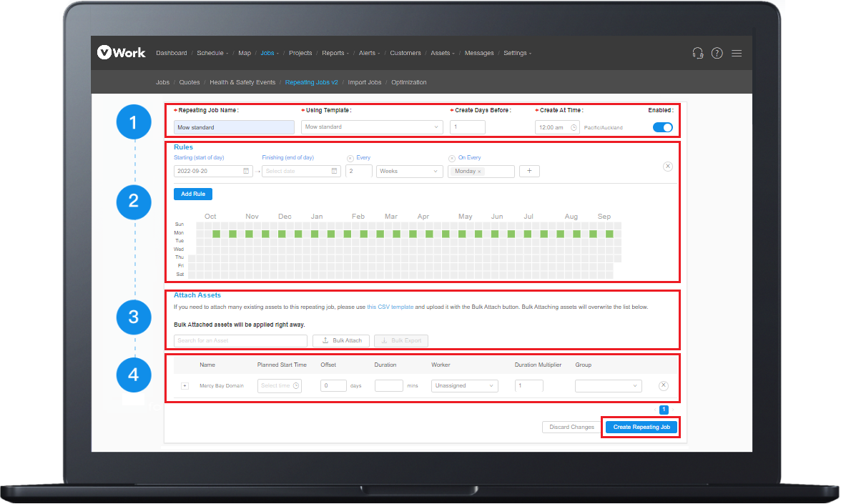Screen dimensions: 841x504
Task: Switch to Optimization tab
Action: point(409,83)
